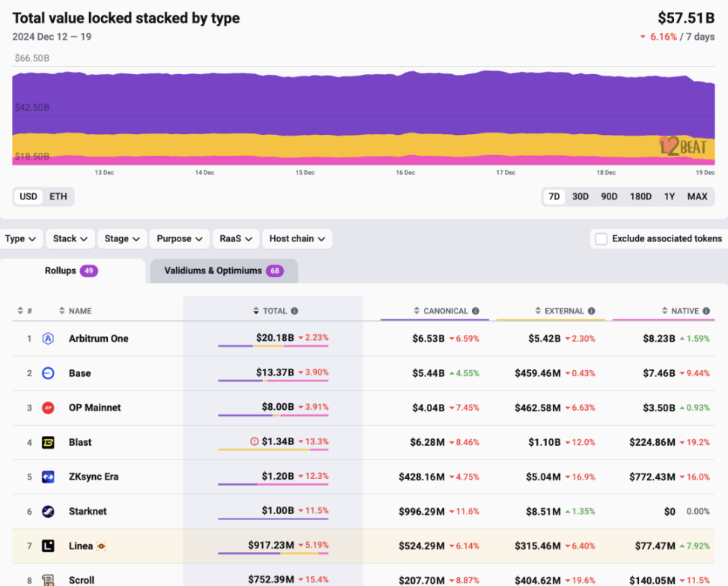The height and width of the screenshot is (586, 728).
Task: Select the Rollups tab
Action: [71, 271]
